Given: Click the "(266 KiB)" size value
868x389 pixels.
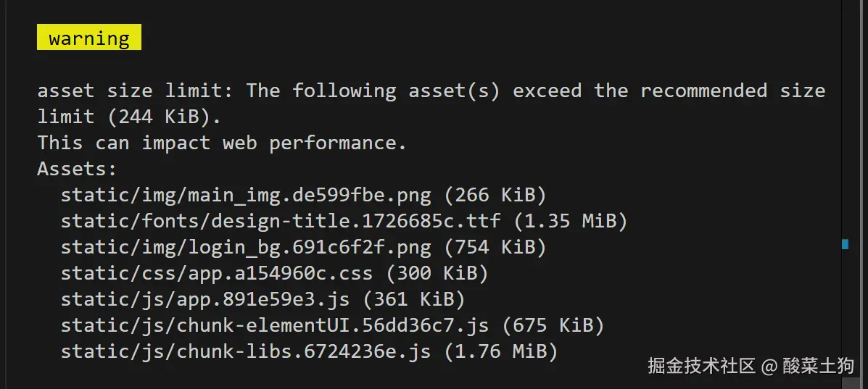Looking at the screenshot, I should pos(495,195).
